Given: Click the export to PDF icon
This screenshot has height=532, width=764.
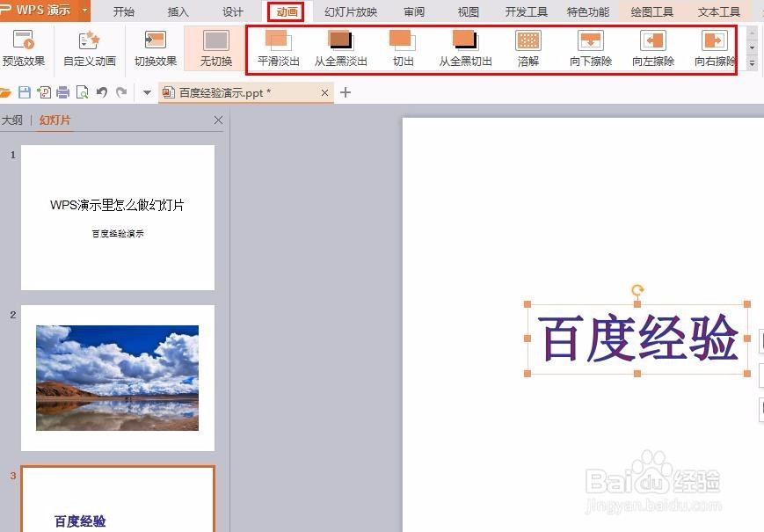Looking at the screenshot, I should coord(44,92).
